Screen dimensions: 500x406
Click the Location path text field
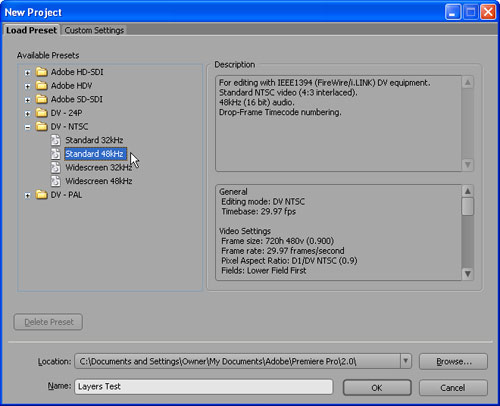click(x=238, y=361)
